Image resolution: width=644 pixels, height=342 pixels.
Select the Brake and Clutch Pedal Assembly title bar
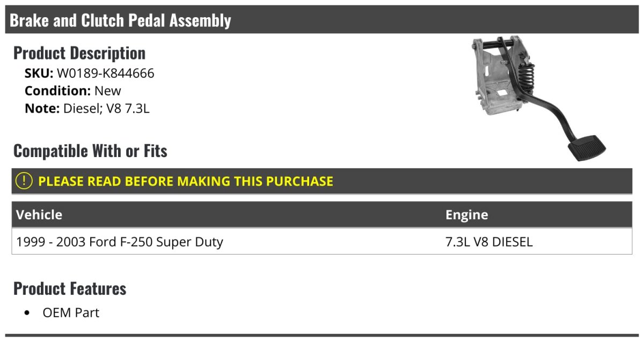click(x=322, y=20)
